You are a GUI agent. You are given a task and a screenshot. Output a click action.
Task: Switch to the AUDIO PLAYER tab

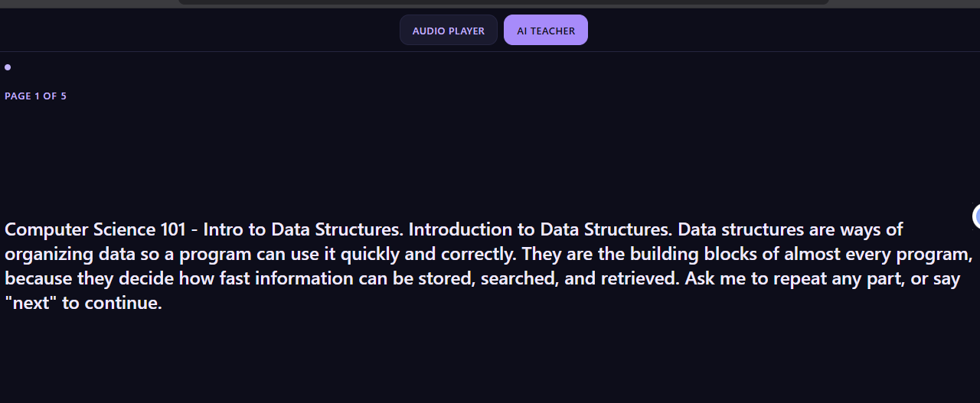pyautogui.click(x=449, y=31)
